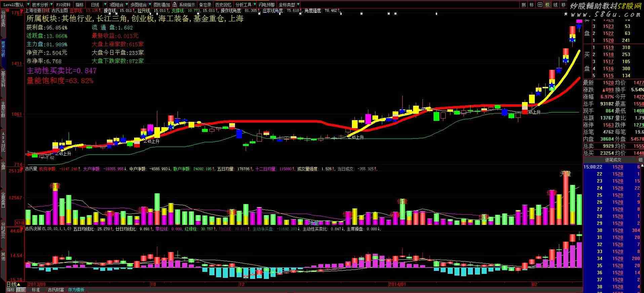Select the 标准 template tab
644x293 pixels.
(36, 290)
